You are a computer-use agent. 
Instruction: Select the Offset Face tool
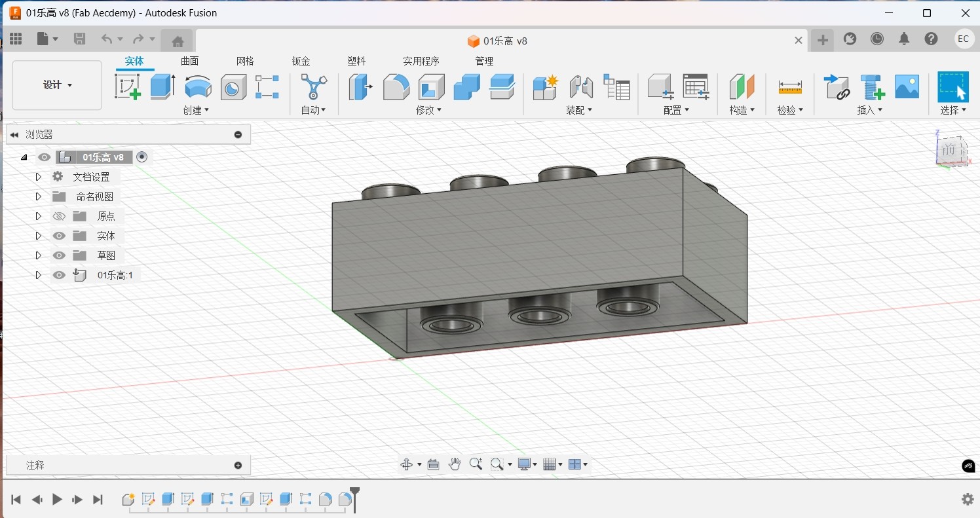[x=502, y=86]
